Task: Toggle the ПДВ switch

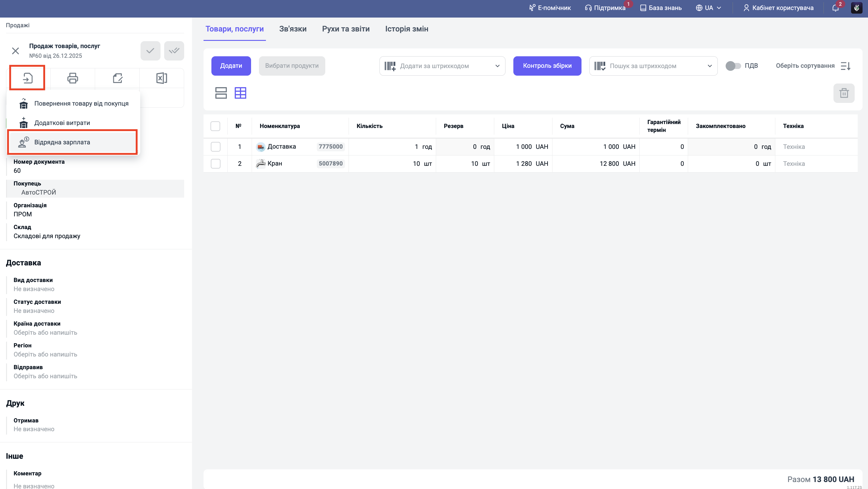Action: tap(733, 66)
